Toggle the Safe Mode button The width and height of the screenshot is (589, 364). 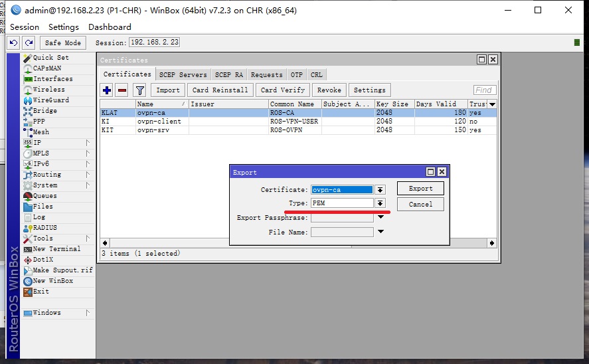tap(62, 43)
